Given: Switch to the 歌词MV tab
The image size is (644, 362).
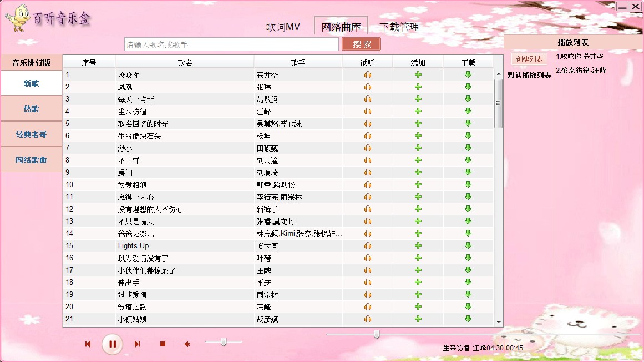Looking at the screenshot, I should pyautogui.click(x=283, y=27).
